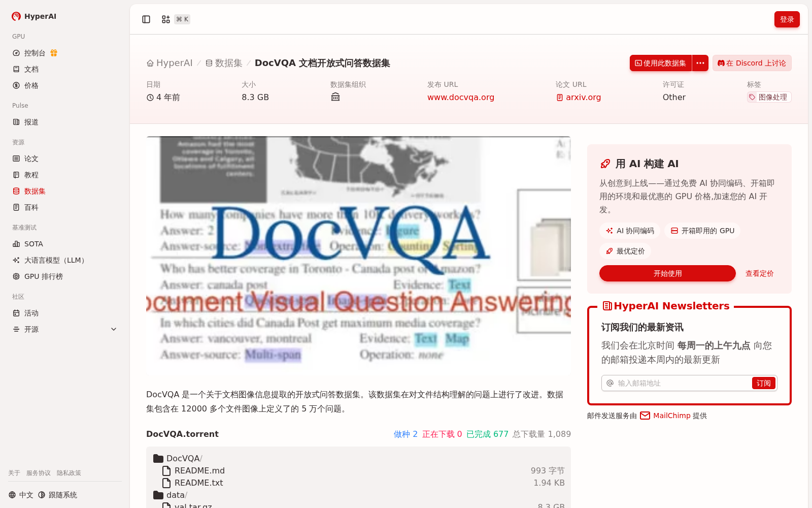Open 大语言模型 (LLM) in sidebar
Image resolution: width=812 pixels, height=508 pixels.
tap(50, 260)
